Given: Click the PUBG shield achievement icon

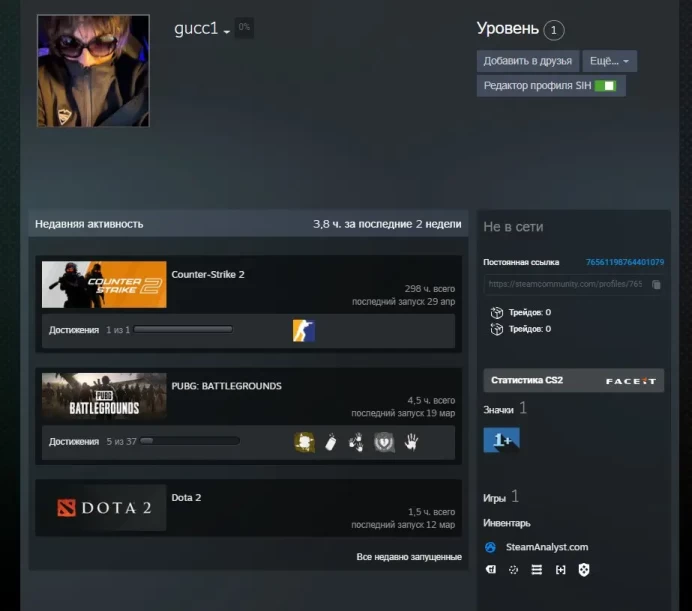Looking at the screenshot, I should click(x=384, y=442).
